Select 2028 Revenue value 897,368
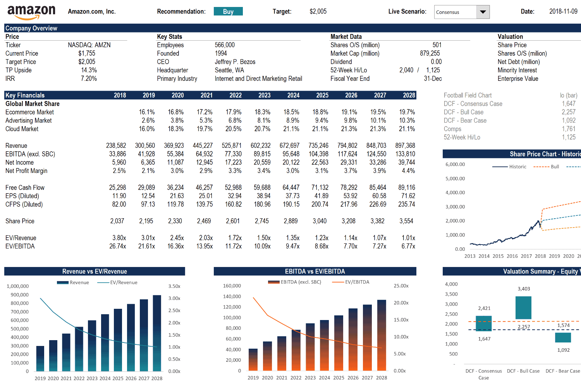 pos(405,146)
